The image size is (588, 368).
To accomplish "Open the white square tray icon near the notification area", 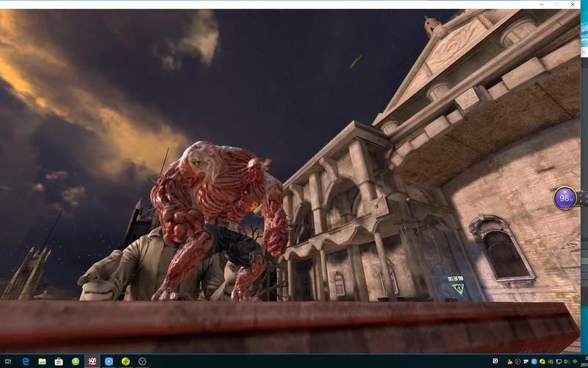I will (495, 361).
